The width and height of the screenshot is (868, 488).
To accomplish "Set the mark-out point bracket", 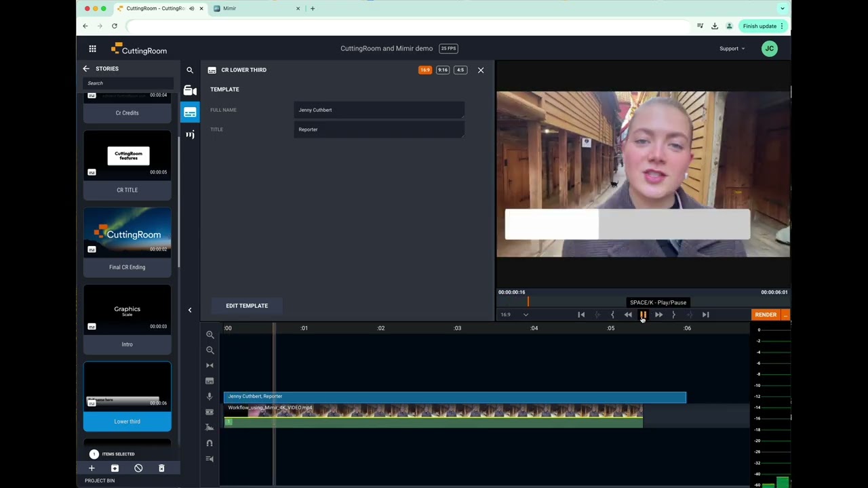I will (x=674, y=314).
